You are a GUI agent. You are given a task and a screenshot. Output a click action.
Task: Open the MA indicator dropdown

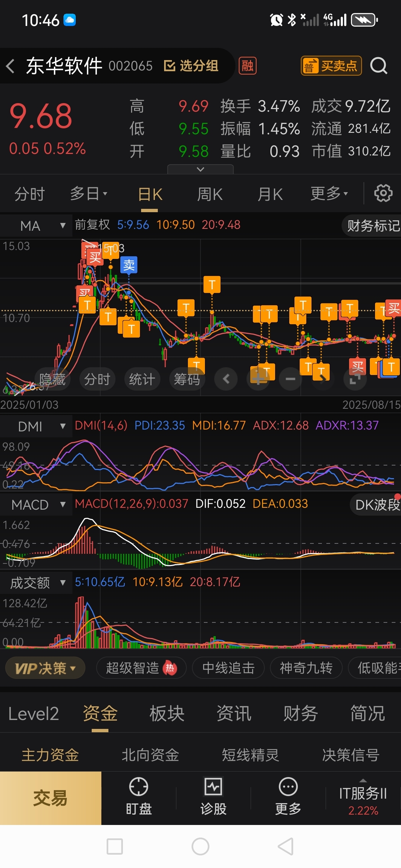tap(36, 226)
